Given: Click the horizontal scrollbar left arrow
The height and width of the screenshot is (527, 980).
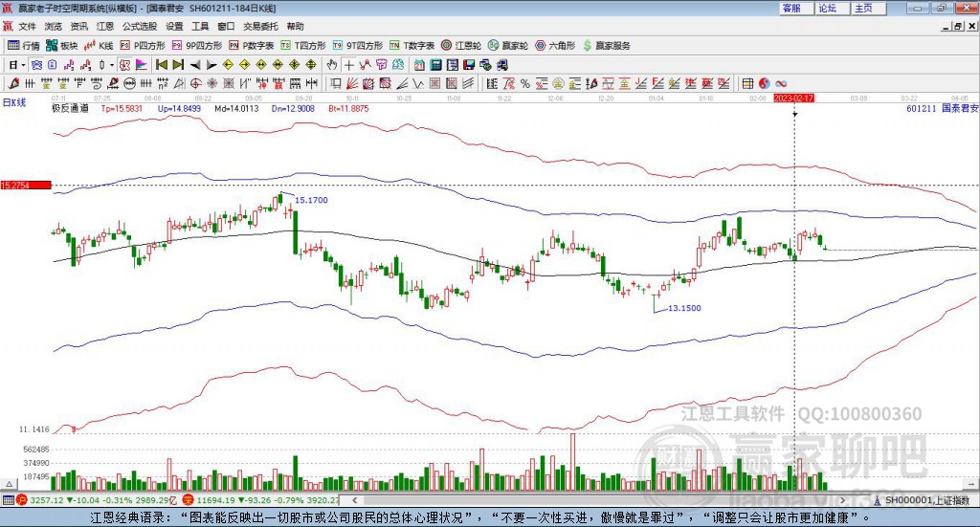Looking at the screenshot, I should (355, 500).
